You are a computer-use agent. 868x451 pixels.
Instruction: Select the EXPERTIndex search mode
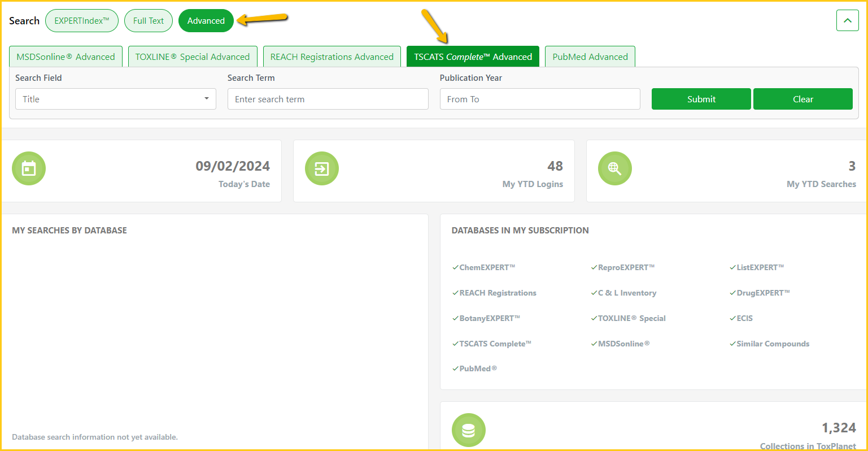click(x=81, y=21)
